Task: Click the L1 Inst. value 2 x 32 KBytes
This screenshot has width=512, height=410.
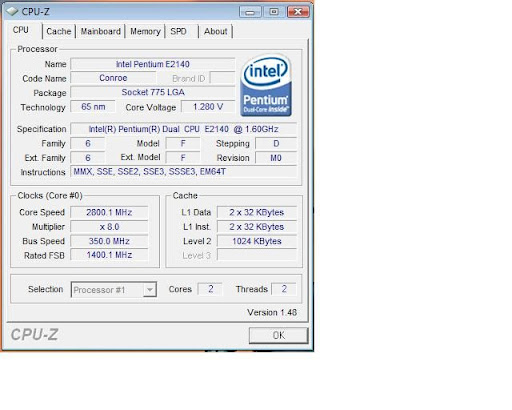Action: [x=257, y=227]
